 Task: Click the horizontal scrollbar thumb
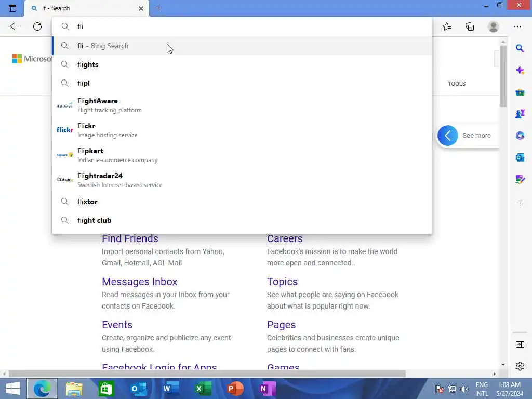pos(207,374)
